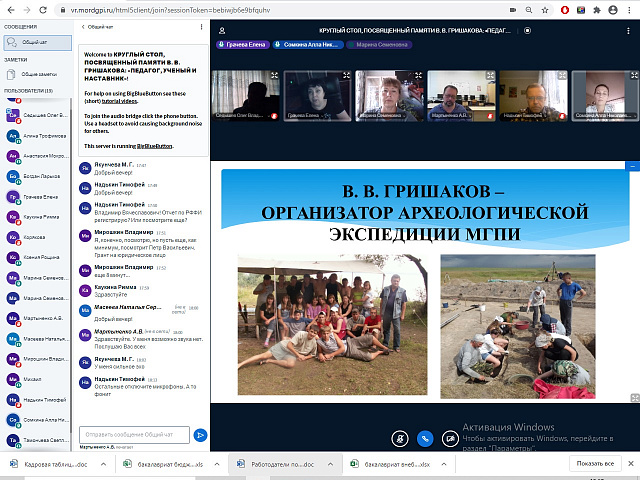The height and width of the screenshot is (480, 640).
Task: Select user Богдан Ларьков in list
Action: pyautogui.click(x=38, y=177)
